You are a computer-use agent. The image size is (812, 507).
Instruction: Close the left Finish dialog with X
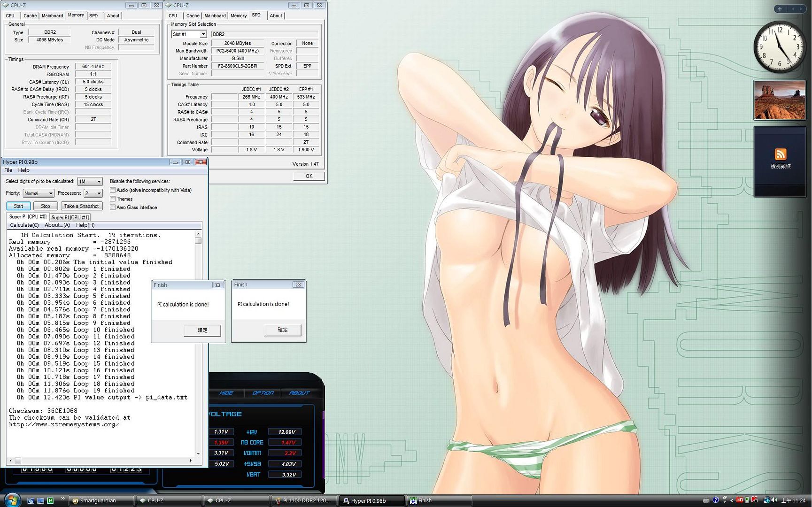click(217, 285)
